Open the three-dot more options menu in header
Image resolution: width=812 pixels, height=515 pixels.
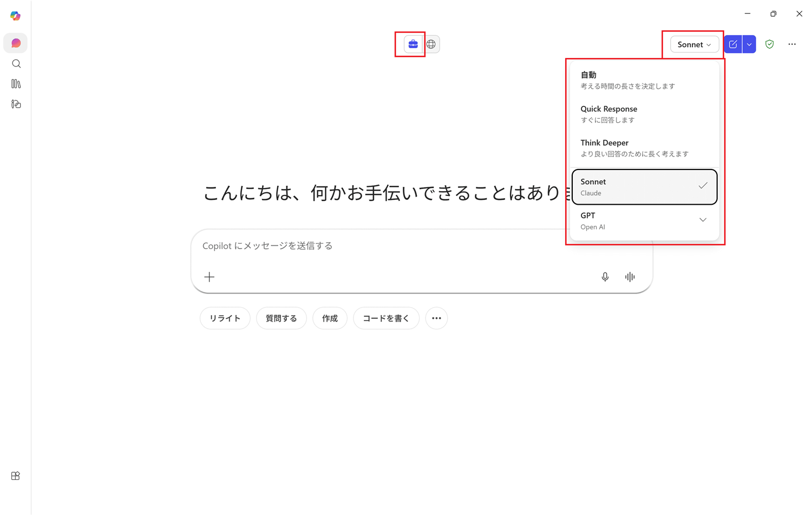(792, 44)
